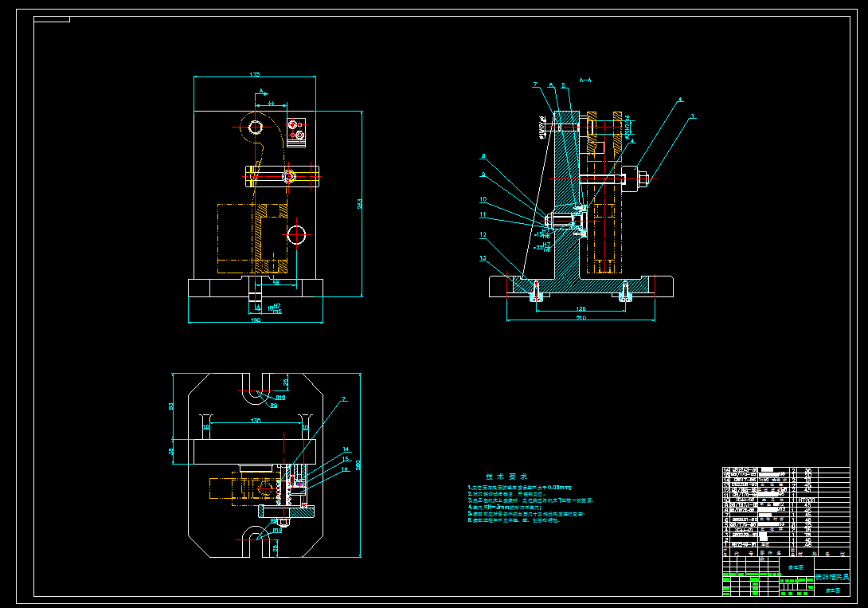The height and width of the screenshot is (608, 868).
Task: Click part balloon 16 in the plan view
Action: pos(345,469)
